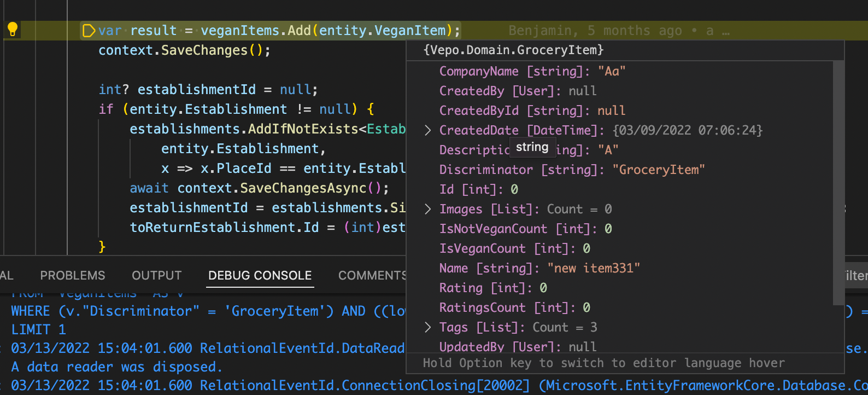868x395 pixels.
Task: Click the CompanyName property row
Action: 532,71
